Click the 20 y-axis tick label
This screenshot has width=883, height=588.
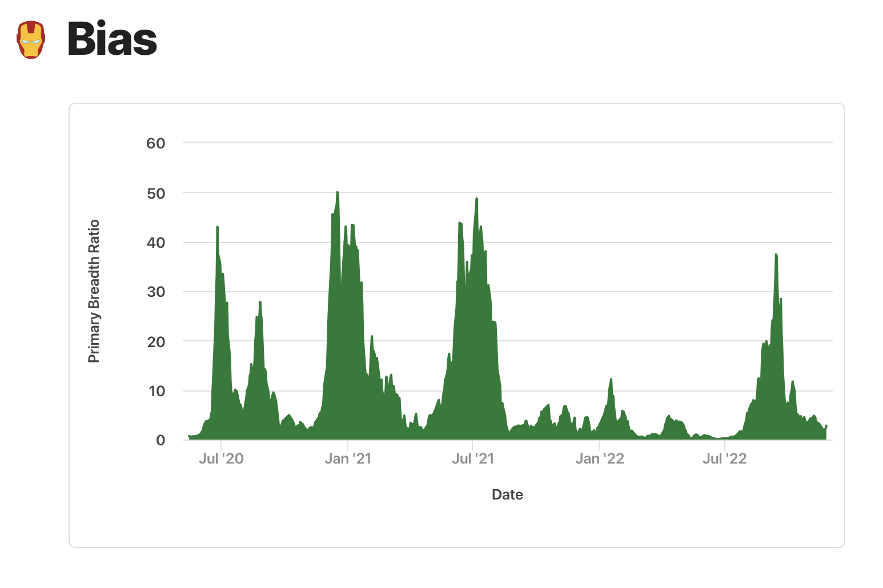point(156,342)
